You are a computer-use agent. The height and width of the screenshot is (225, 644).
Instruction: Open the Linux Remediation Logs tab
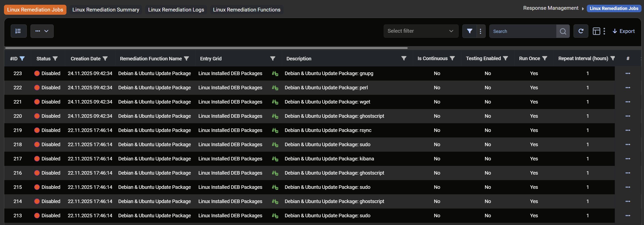pos(176,10)
